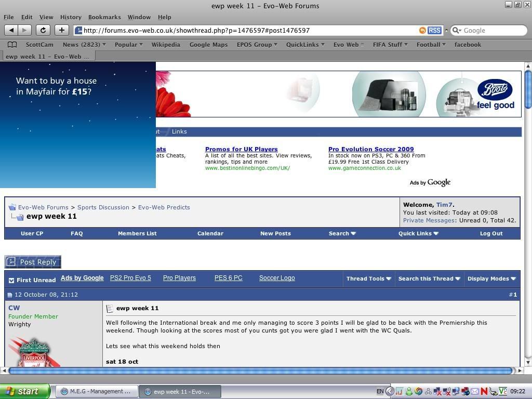Go forward with the right arrow button

pyautogui.click(x=24, y=30)
